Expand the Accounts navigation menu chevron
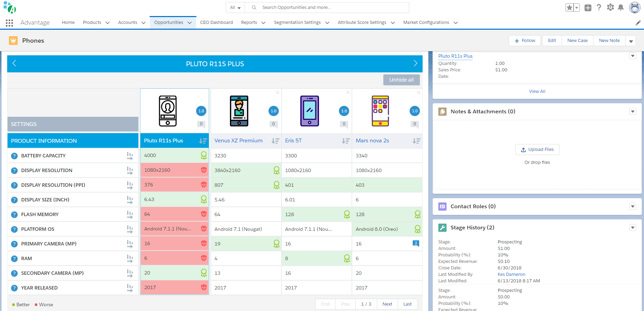The width and height of the screenshot is (644, 311). click(143, 23)
